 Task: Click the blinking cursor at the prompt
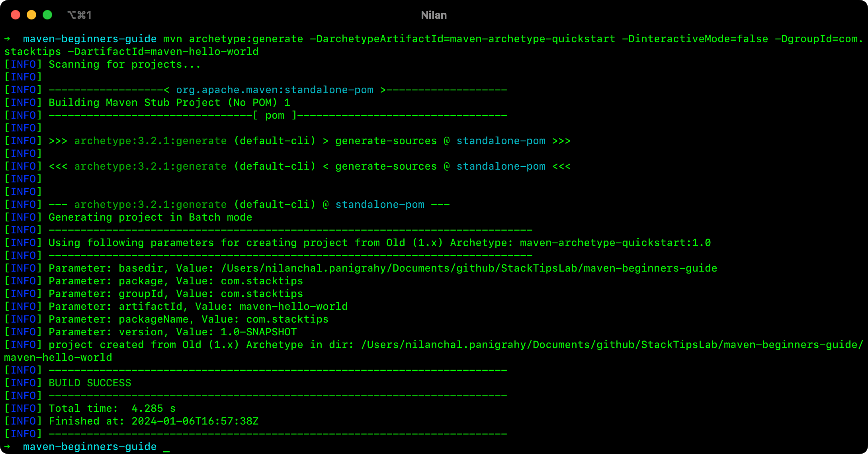(x=167, y=448)
